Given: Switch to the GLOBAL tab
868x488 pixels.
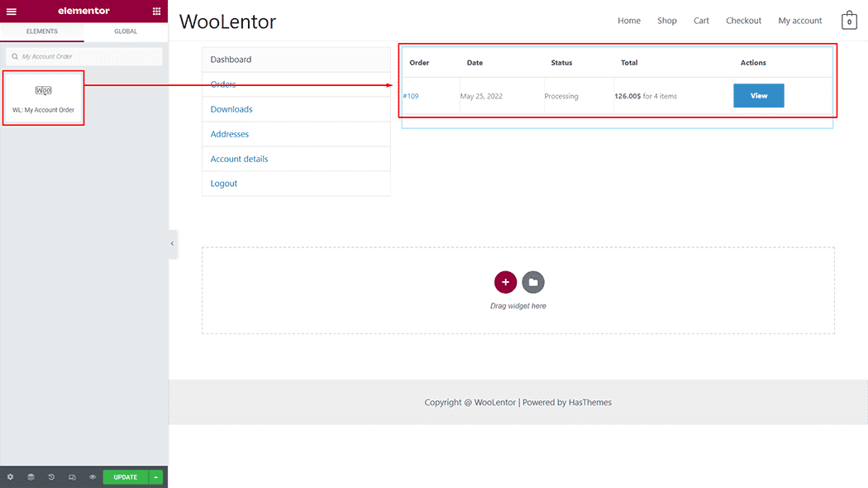Looking at the screenshot, I should pos(126,31).
